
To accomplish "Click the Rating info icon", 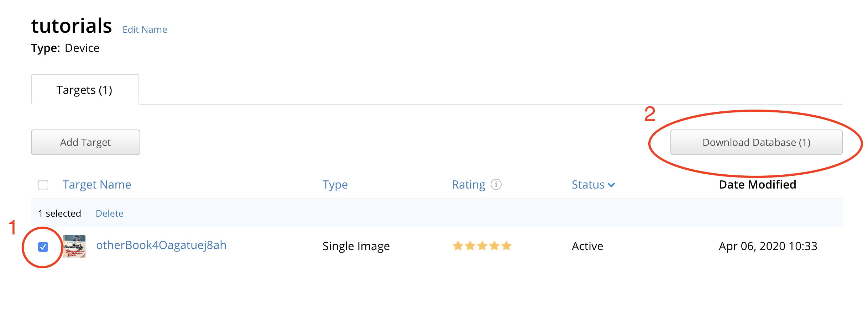I will tap(496, 184).
